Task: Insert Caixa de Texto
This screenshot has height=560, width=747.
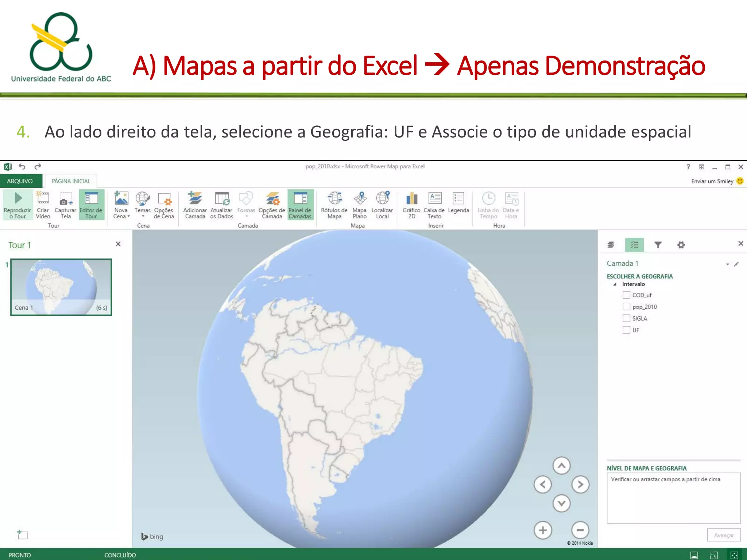Action: coord(434,205)
